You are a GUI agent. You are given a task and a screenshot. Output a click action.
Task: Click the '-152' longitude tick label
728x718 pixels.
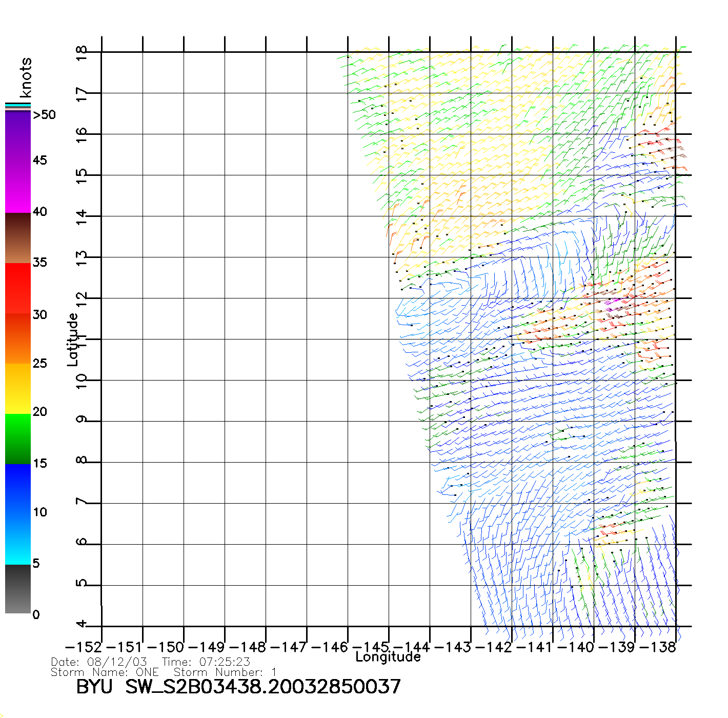point(84,647)
